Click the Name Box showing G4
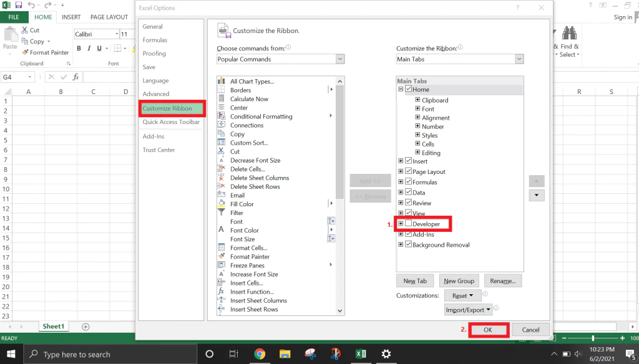Image resolution: width=639 pixels, height=364 pixels. (x=17, y=77)
